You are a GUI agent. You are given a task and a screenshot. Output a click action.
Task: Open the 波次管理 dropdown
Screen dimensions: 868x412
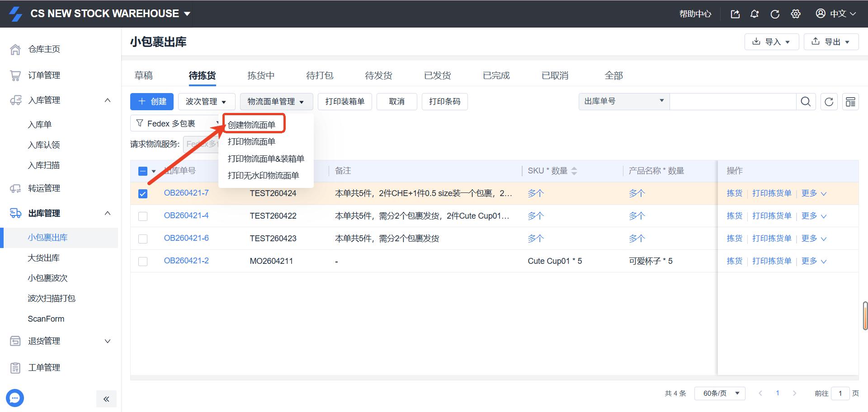click(x=206, y=102)
